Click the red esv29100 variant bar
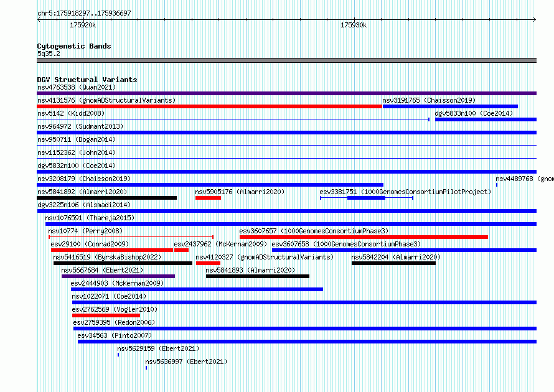This screenshot has height=392, width=554. [x=112, y=250]
